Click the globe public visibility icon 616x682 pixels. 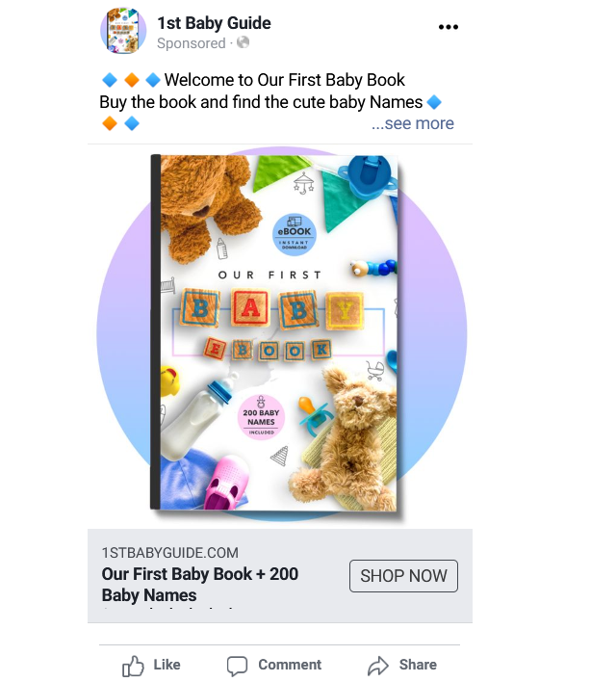(x=243, y=42)
